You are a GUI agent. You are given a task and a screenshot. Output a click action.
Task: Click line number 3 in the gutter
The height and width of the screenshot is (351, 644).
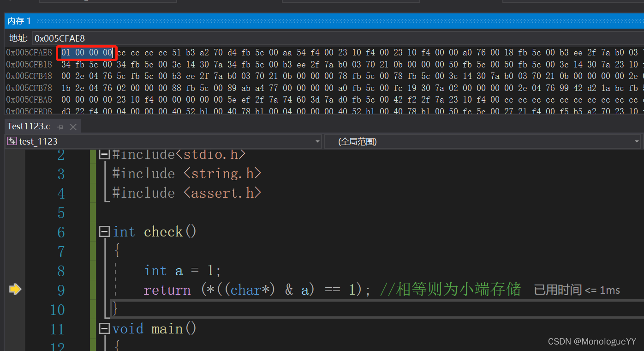pyautogui.click(x=61, y=174)
